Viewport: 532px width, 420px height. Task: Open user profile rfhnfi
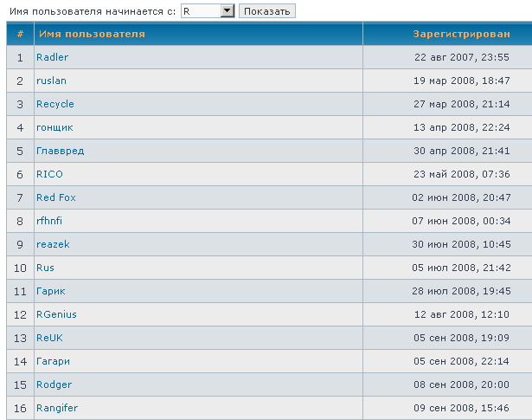point(49,221)
